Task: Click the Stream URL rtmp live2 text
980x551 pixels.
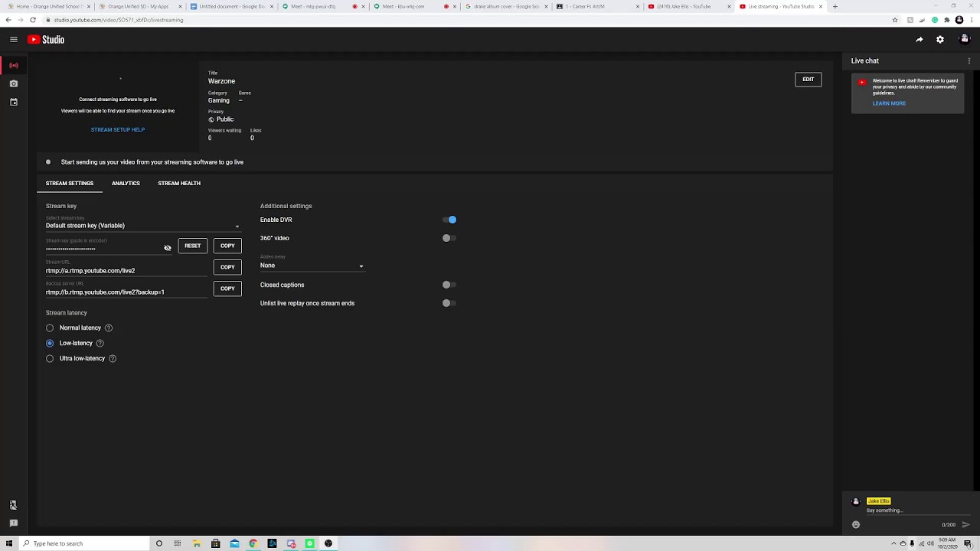Action: click(x=90, y=271)
